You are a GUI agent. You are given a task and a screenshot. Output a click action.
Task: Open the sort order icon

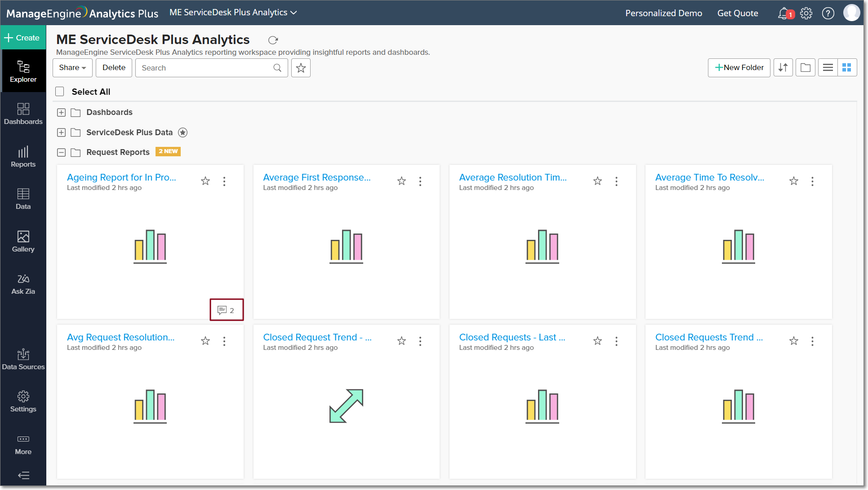click(783, 67)
